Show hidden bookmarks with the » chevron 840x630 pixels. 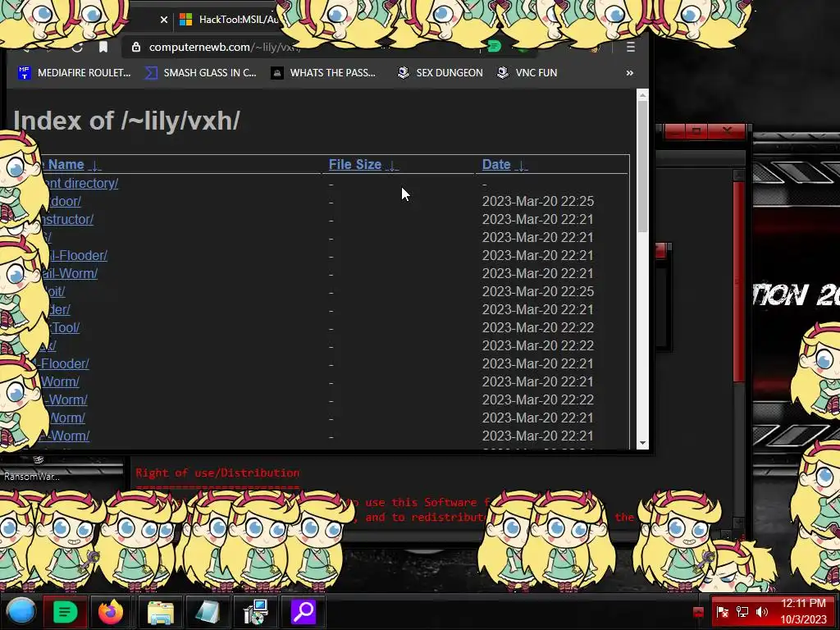(x=629, y=73)
